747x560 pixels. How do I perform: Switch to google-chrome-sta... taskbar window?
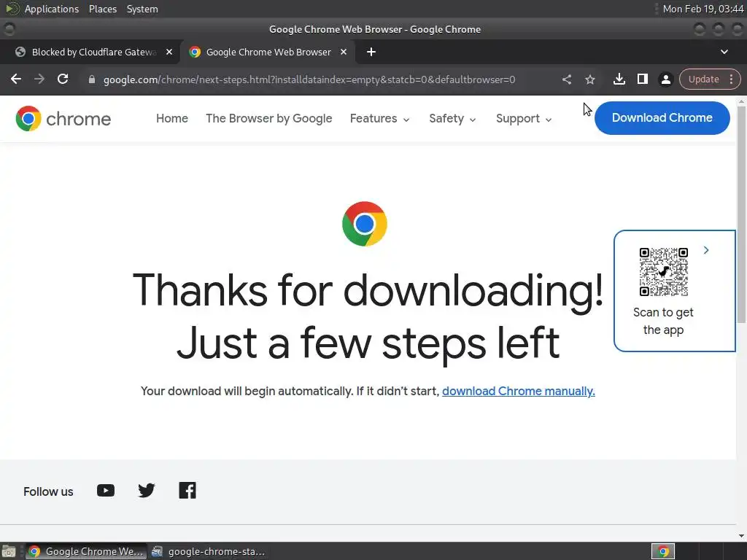pos(208,551)
